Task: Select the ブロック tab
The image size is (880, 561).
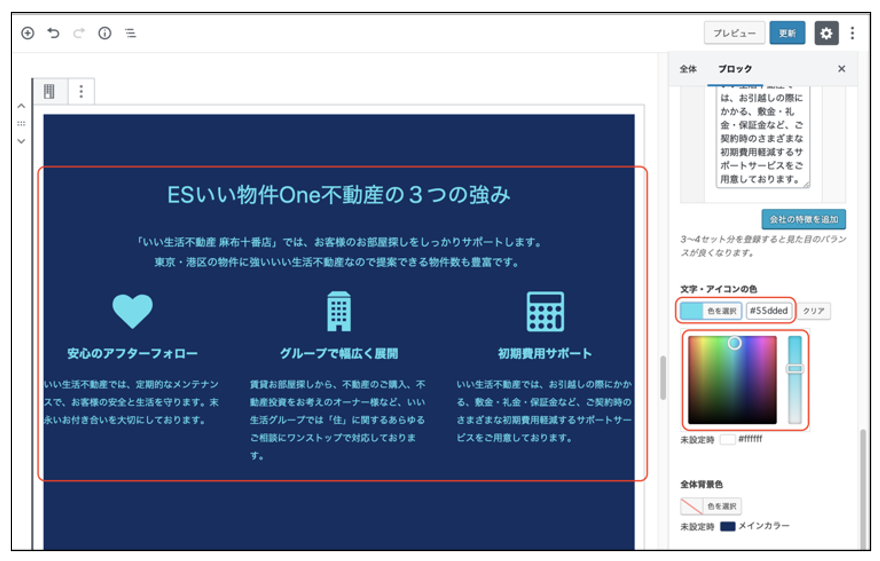Action: (x=735, y=69)
